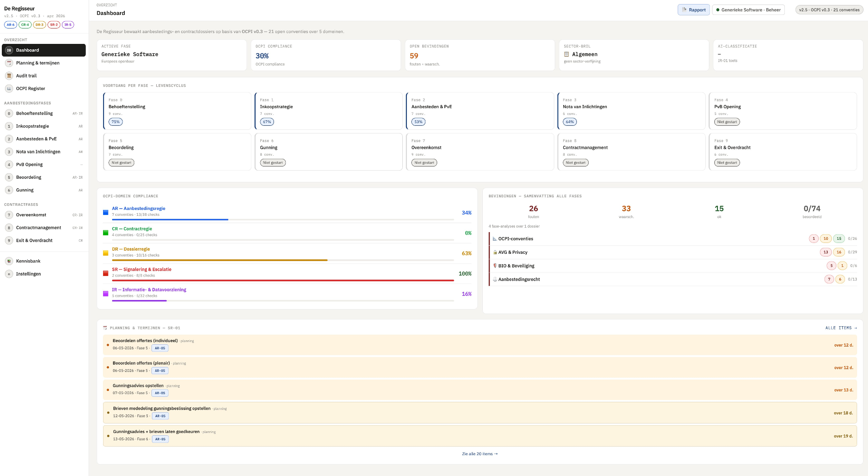Toggle the CR-4 domain badge
The width and height of the screenshot is (868, 476).
25,25
